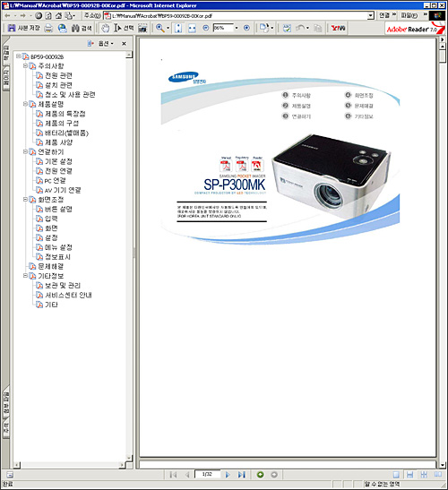Open the AV 기기 연결 bookmark
Image resolution: width=448 pixels, height=490 pixels.
(63, 190)
